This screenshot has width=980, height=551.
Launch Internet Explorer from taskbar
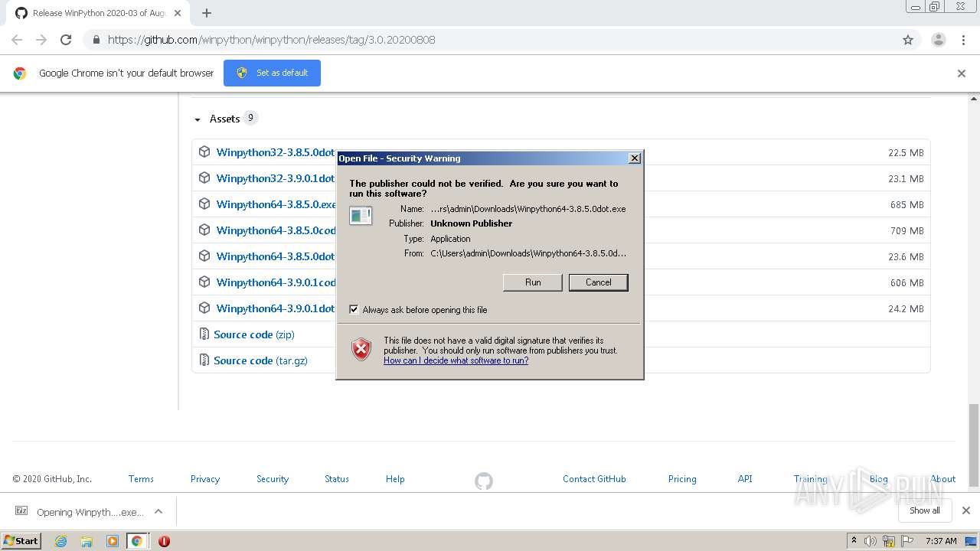pyautogui.click(x=61, y=541)
